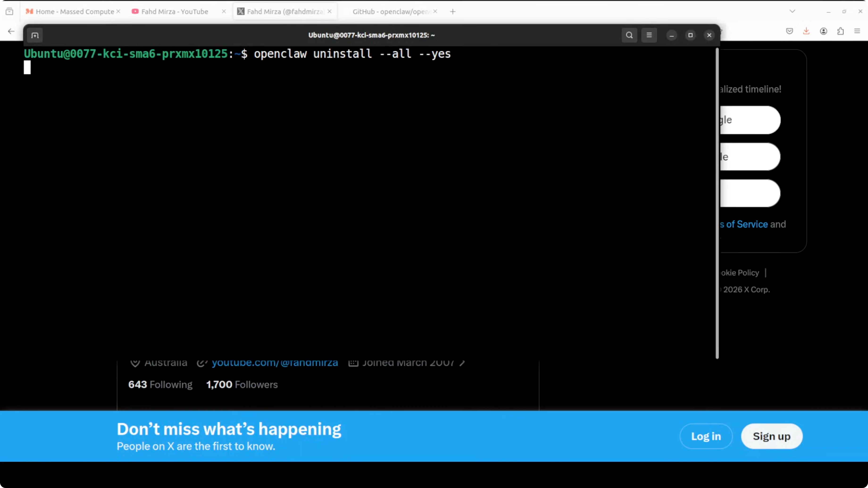Click the browser extensions puzzle icon
This screenshot has width=868, height=488.
(x=840, y=31)
